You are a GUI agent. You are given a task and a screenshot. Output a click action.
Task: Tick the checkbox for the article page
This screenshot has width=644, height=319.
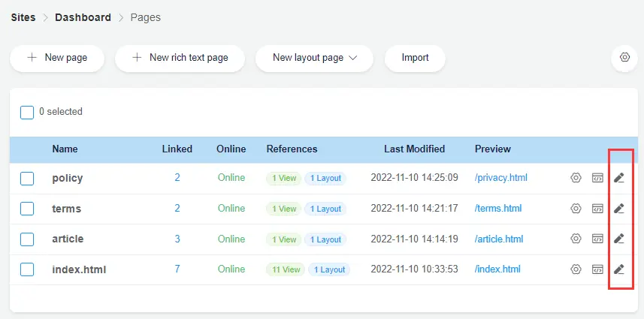(27, 239)
